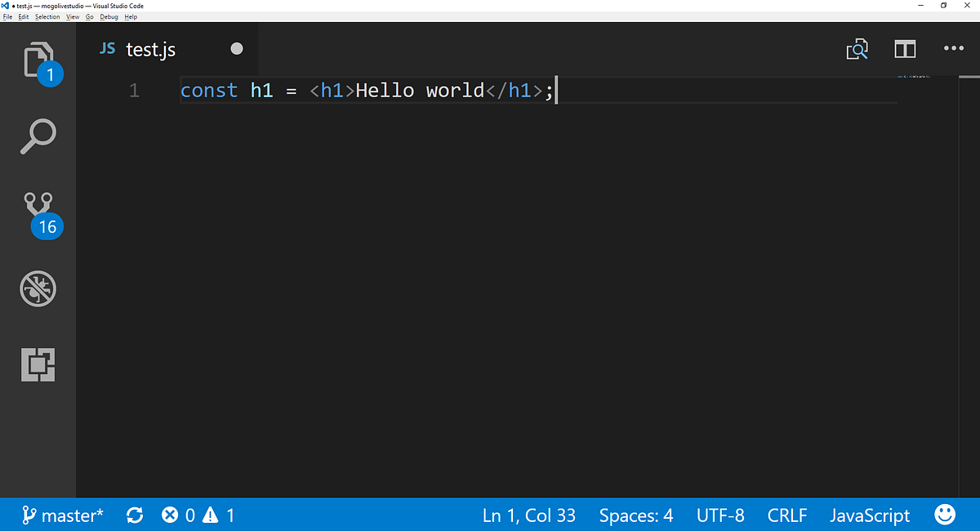Viewport: 980px width, 531px height.
Task: Send feedback via the smiley icon
Action: point(945,515)
